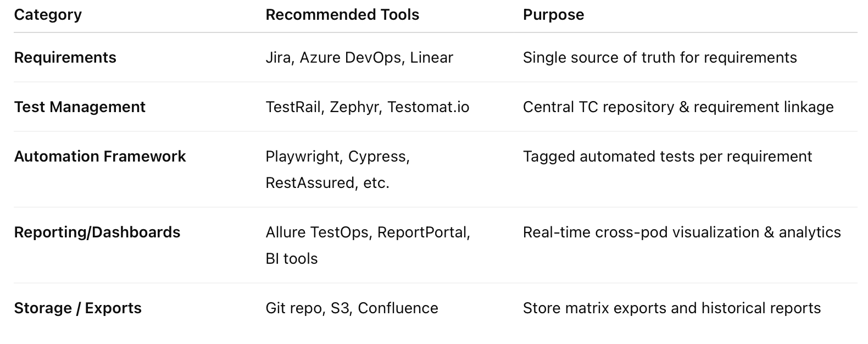Select the Automation Framework category cell

100,157
